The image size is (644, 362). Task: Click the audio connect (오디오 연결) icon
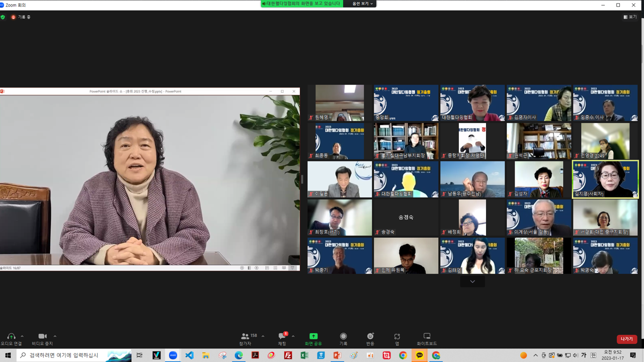pyautogui.click(x=11, y=336)
